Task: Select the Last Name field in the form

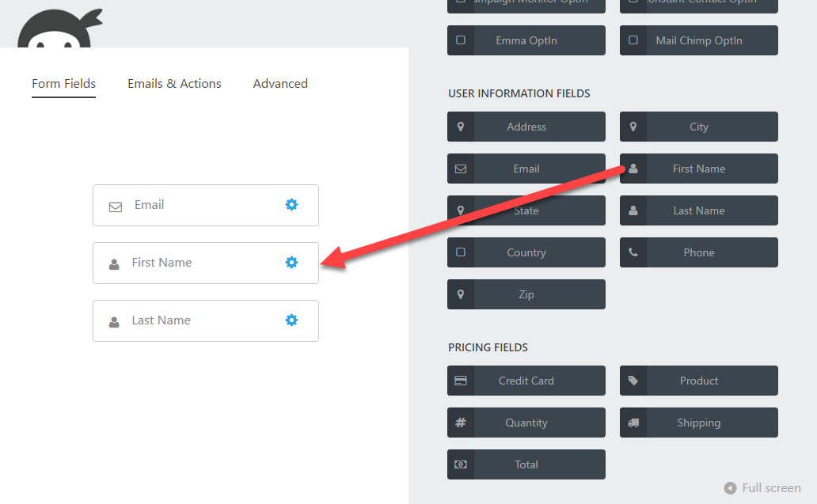Action: tap(206, 320)
